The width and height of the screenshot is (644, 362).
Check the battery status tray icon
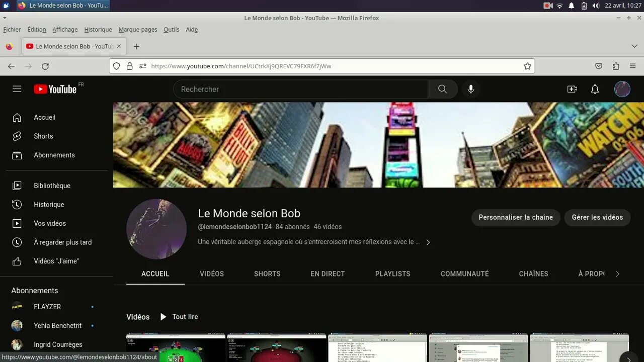584,6
